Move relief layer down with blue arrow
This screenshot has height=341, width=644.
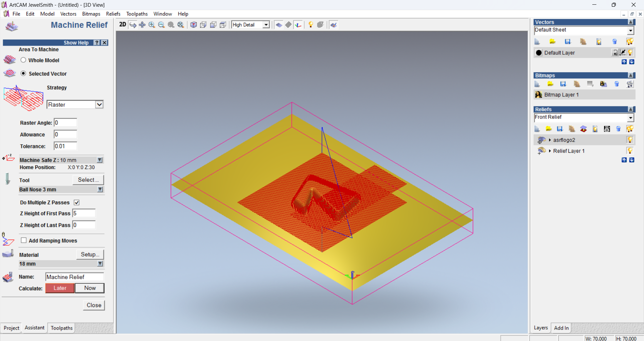coord(632,160)
